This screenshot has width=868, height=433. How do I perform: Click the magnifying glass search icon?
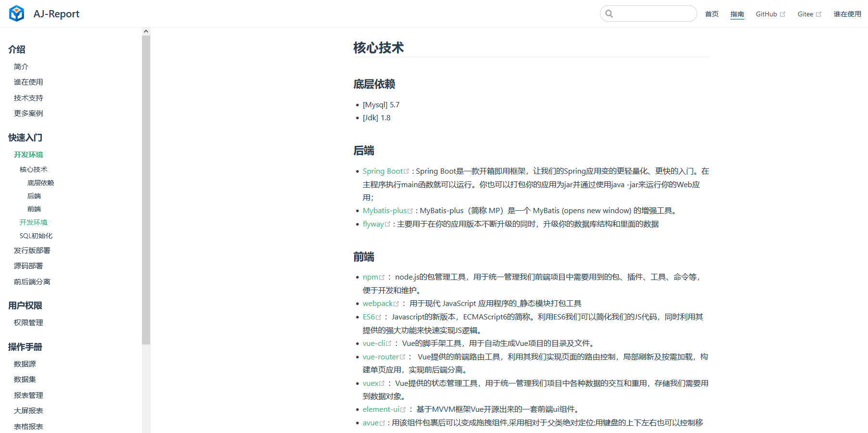610,13
